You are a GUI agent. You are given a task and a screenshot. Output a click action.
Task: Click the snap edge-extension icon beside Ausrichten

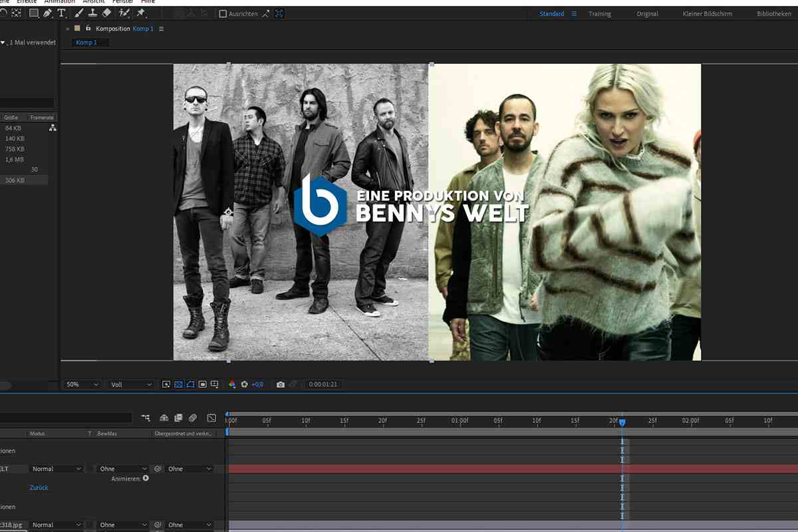[266, 13]
